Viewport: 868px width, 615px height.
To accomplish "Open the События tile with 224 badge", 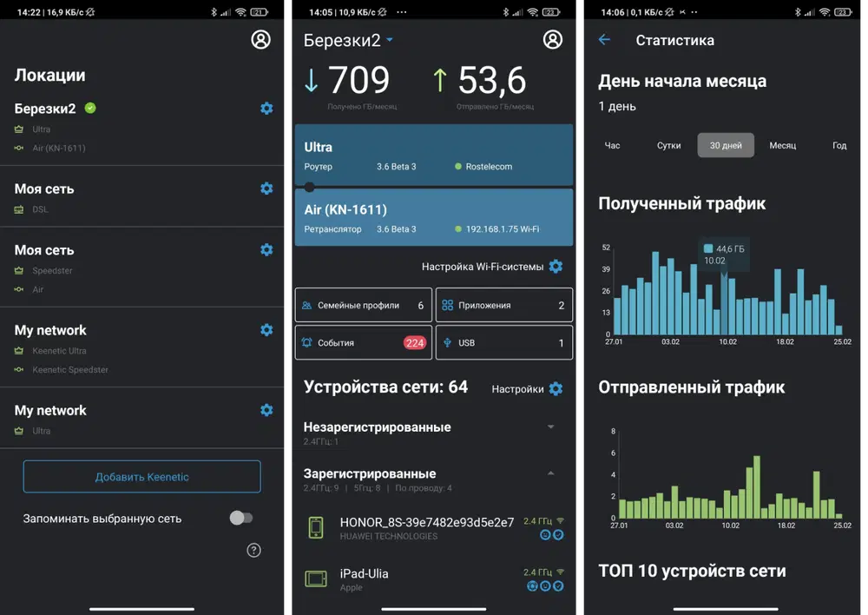I will coord(364,342).
